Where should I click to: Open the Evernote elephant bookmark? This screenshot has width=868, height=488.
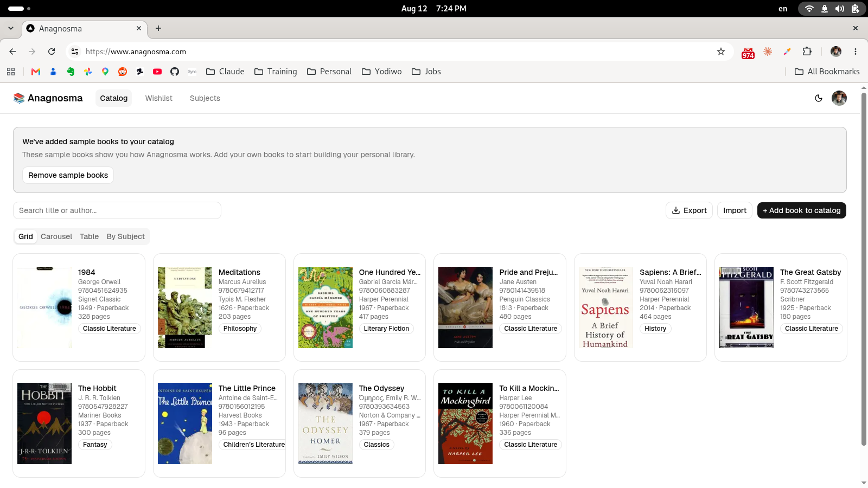(71, 72)
